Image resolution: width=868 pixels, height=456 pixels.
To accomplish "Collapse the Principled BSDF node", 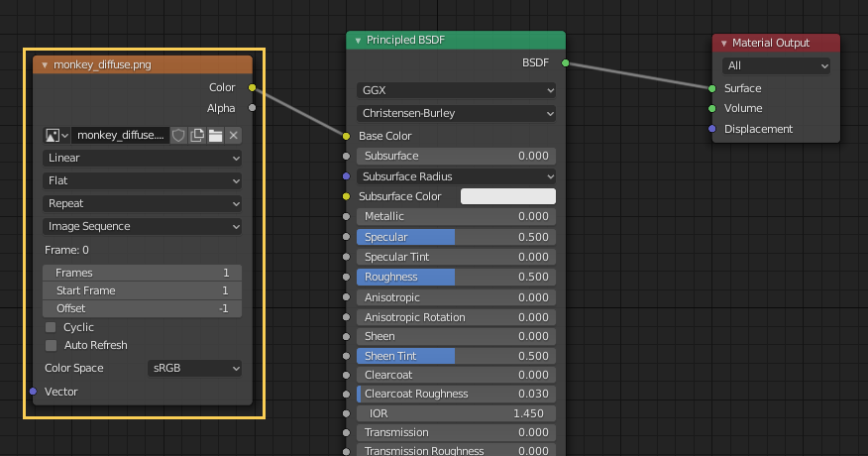I will 358,41.
